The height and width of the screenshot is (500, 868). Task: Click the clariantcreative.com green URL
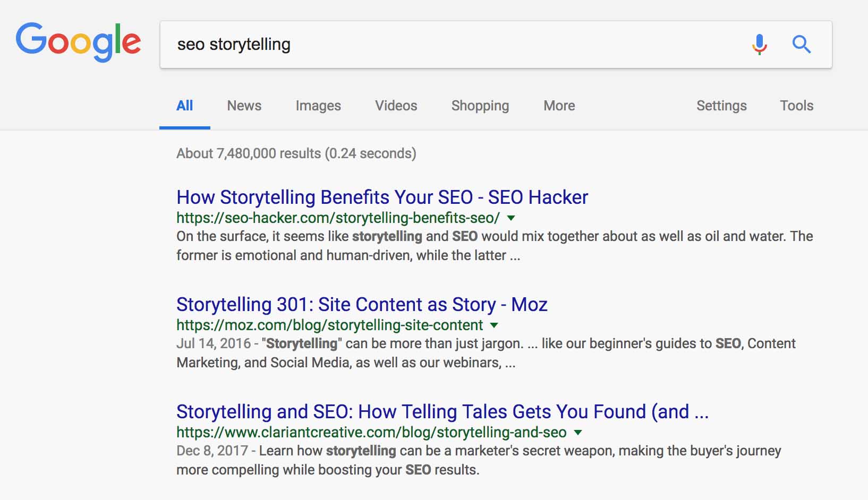tap(371, 432)
